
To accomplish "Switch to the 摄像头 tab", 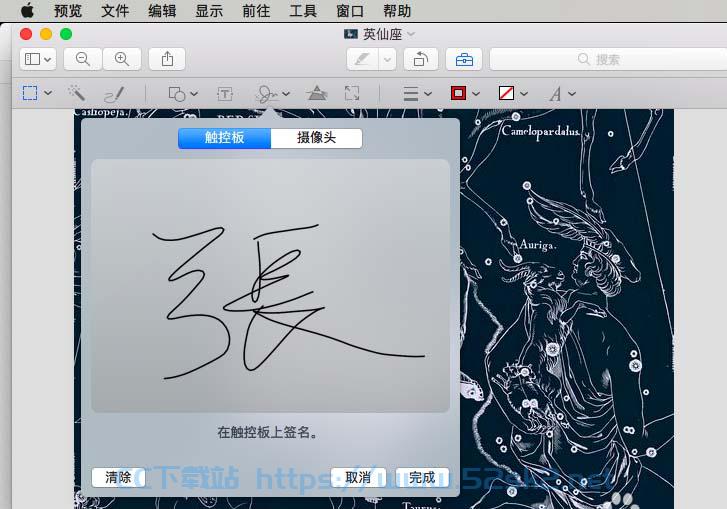I will 316,138.
